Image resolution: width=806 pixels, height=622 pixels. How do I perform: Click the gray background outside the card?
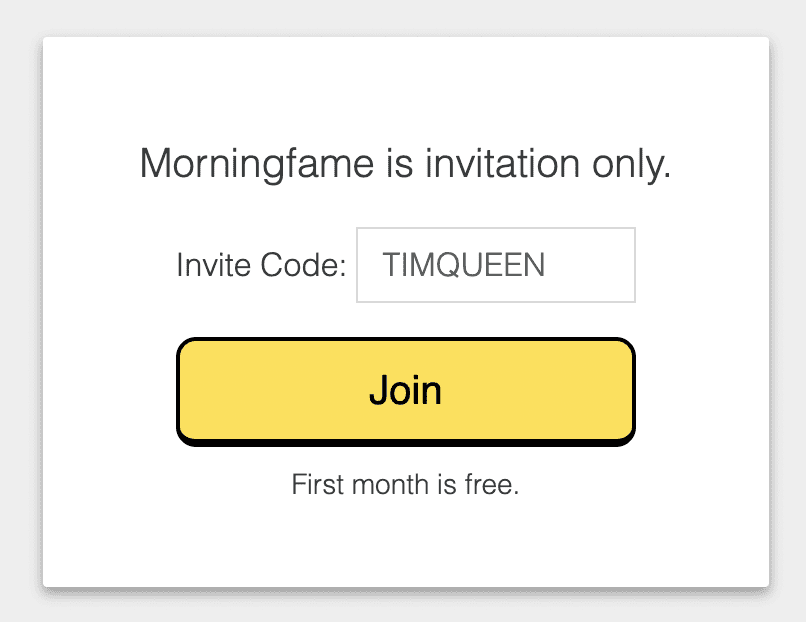pos(20,300)
